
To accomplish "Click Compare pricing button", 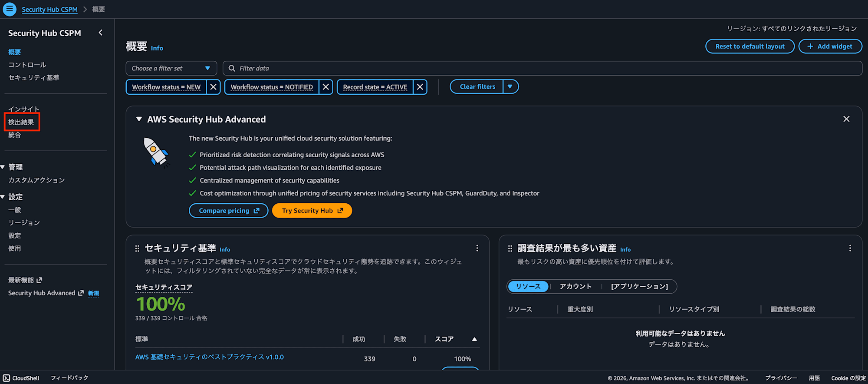I will (229, 211).
